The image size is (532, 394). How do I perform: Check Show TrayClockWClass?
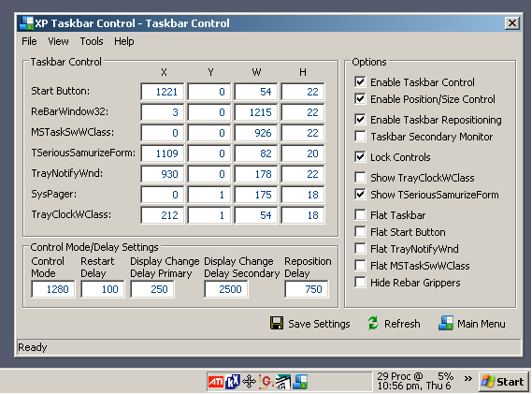360,177
